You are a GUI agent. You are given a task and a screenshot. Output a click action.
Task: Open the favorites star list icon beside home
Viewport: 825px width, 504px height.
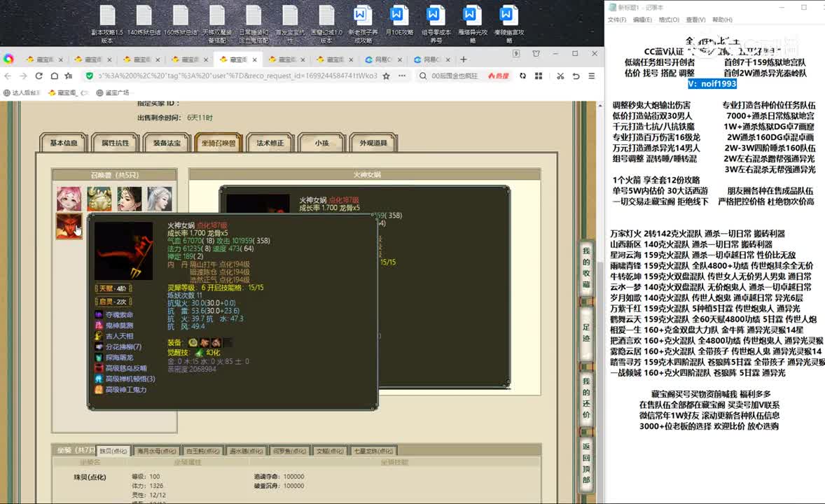tap(69, 76)
